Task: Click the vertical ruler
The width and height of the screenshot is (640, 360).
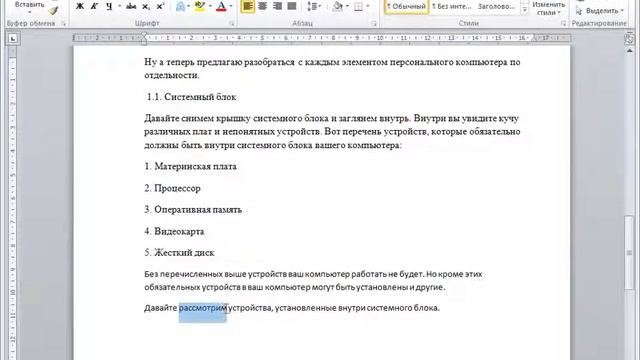Action: 13,203
